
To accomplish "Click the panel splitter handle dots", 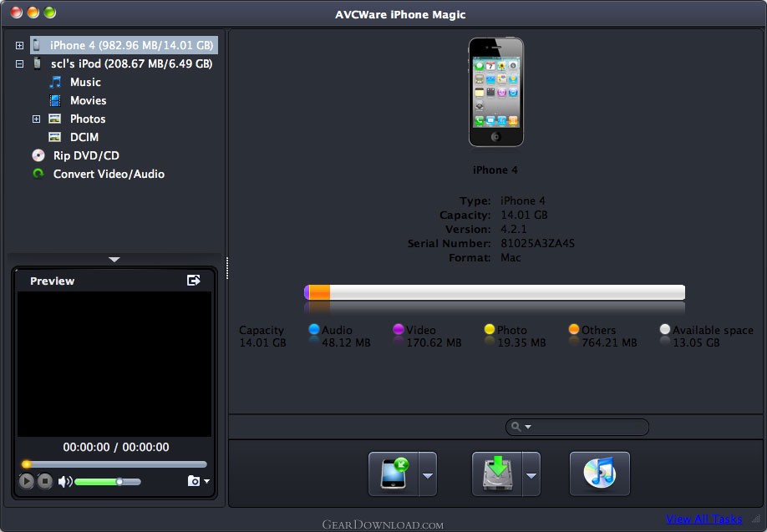I will click(x=227, y=268).
